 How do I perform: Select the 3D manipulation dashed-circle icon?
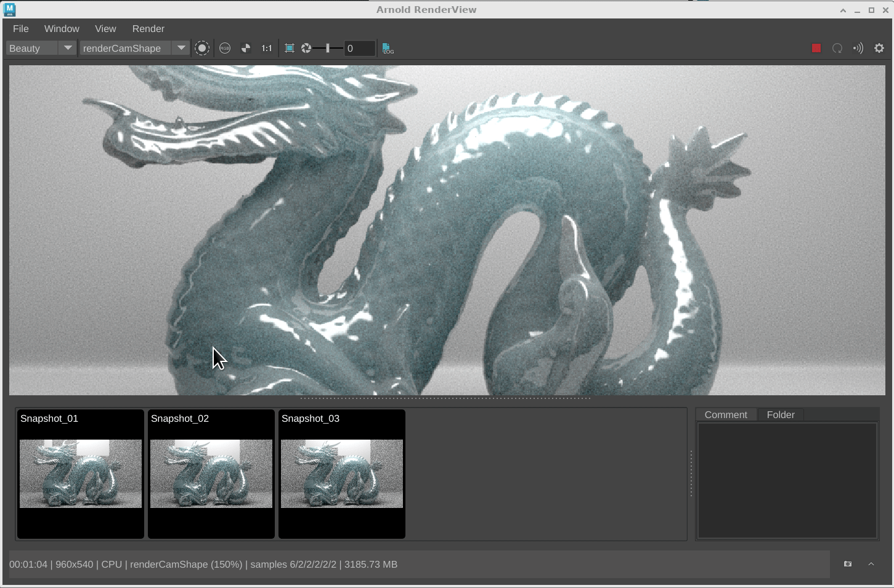pos(202,48)
